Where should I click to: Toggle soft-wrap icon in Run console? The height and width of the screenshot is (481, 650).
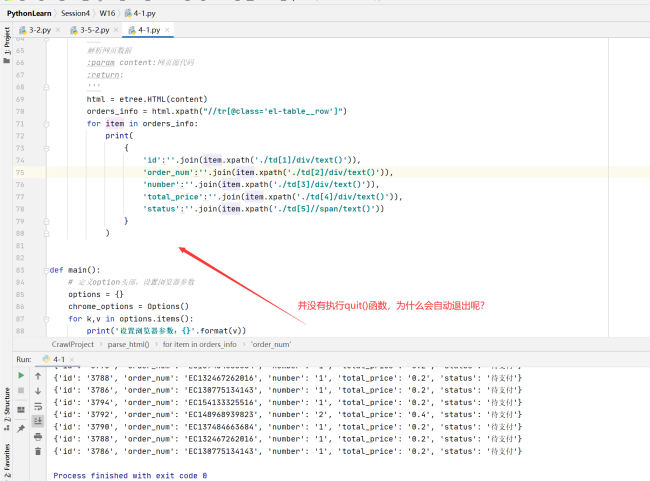[38, 406]
